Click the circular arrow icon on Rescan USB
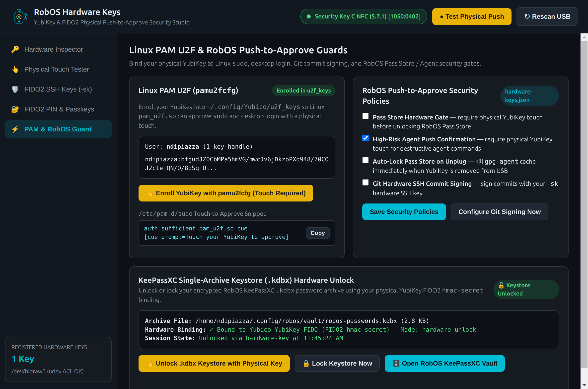Screen dimensions: 588x389 click(x=527, y=16)
